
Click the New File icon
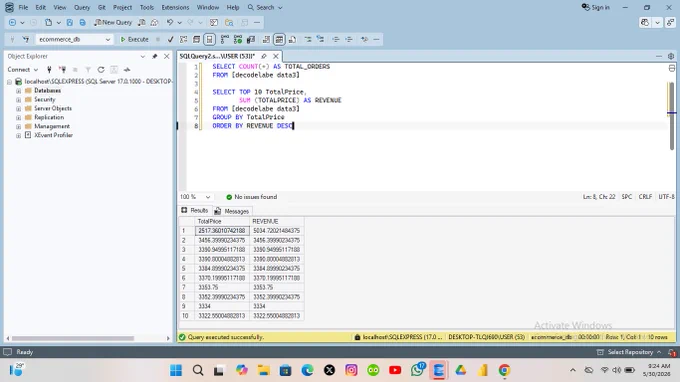(49, 22)
